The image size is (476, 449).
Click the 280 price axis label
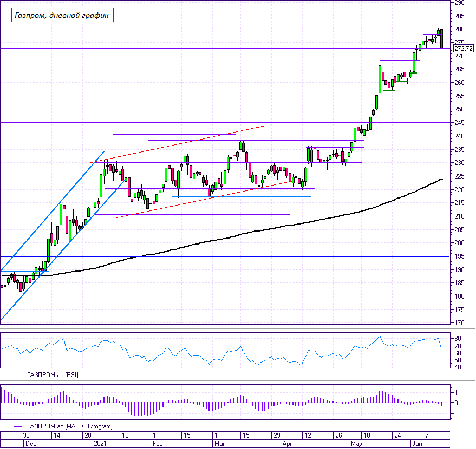coord(459,29)
